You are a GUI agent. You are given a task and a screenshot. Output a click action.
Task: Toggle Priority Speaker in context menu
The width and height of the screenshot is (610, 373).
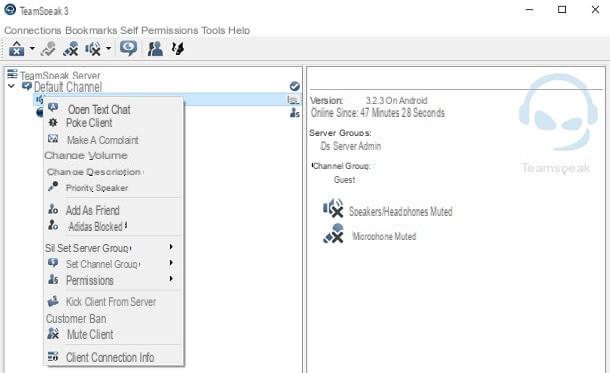pyautogui.click(x=97, y=188)
